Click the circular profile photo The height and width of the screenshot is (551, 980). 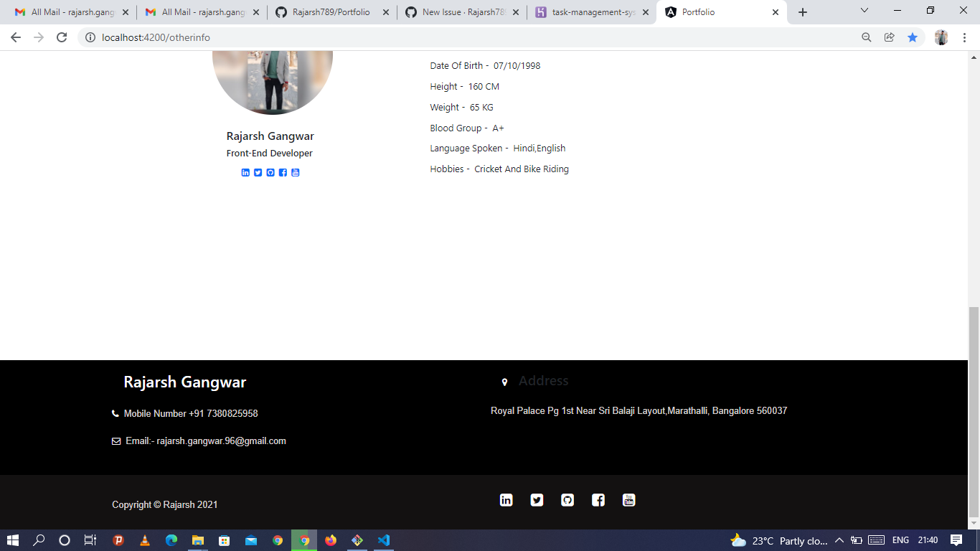pyautogui.click(x=273, y=83)
